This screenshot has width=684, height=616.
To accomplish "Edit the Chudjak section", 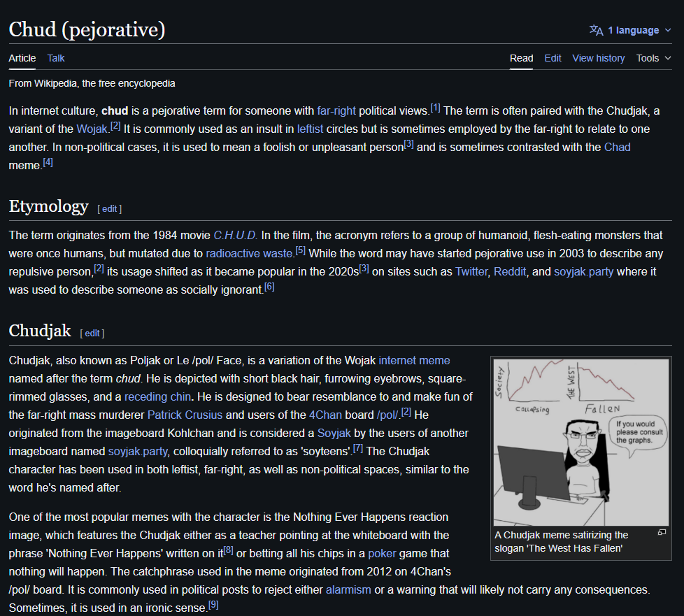I will pos(92,334).
